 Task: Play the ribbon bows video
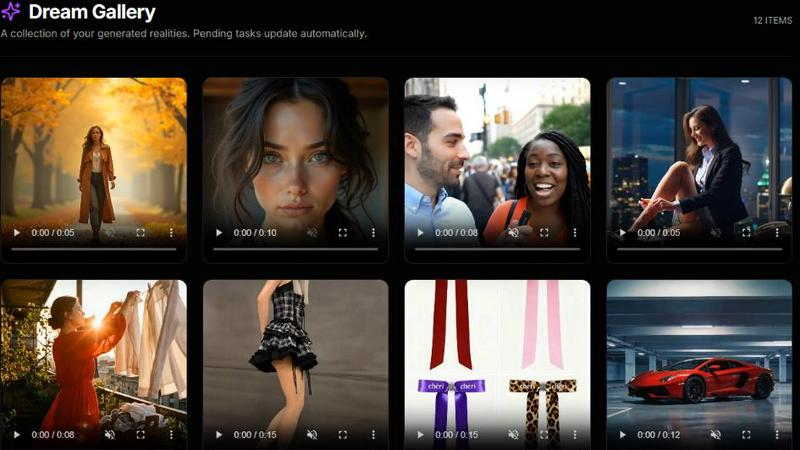[x=420, y=435]
